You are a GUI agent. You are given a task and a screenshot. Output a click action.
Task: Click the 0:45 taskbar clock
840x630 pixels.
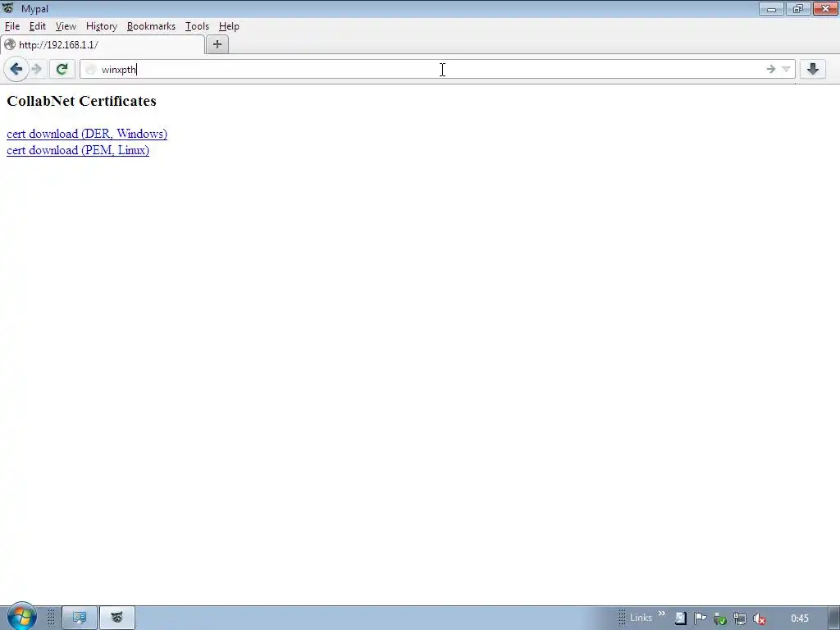click(799, 619)
